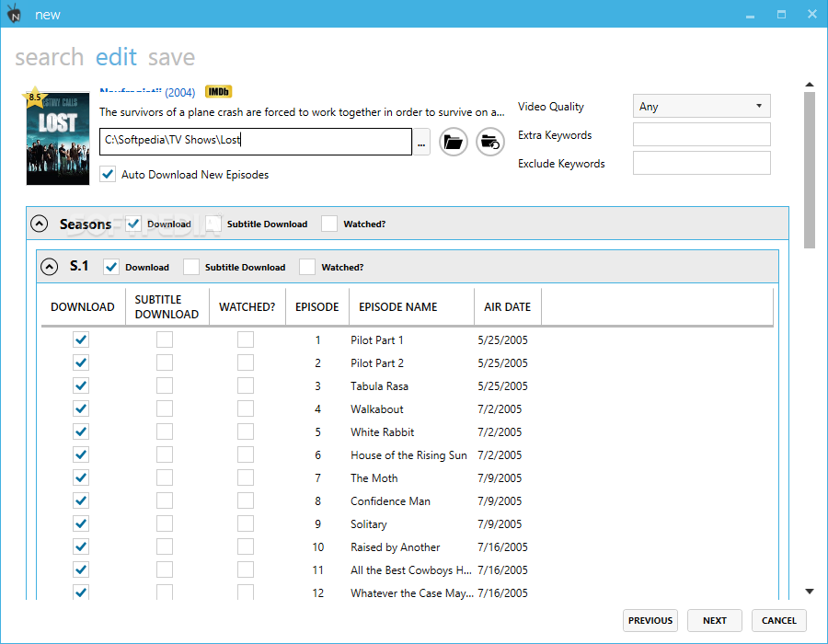Sort by the EPISODE NAME column header
The height and width of the screenshot is (644, 828).
(411, 306)
